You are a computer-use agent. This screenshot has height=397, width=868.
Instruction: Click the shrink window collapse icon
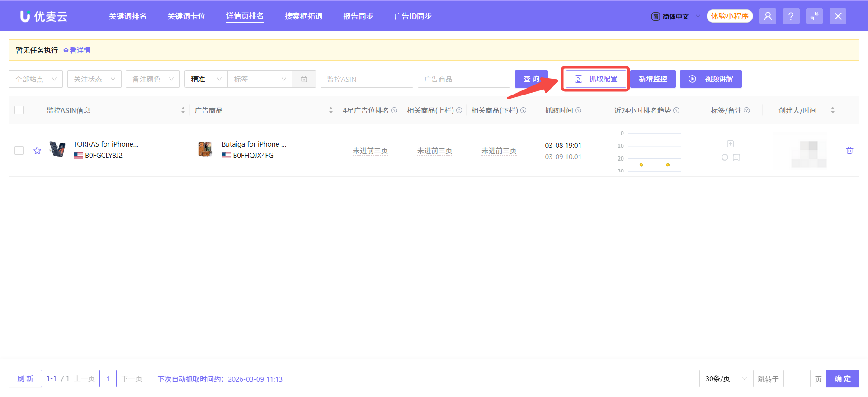pyautogui.click(x=814, y=16)
